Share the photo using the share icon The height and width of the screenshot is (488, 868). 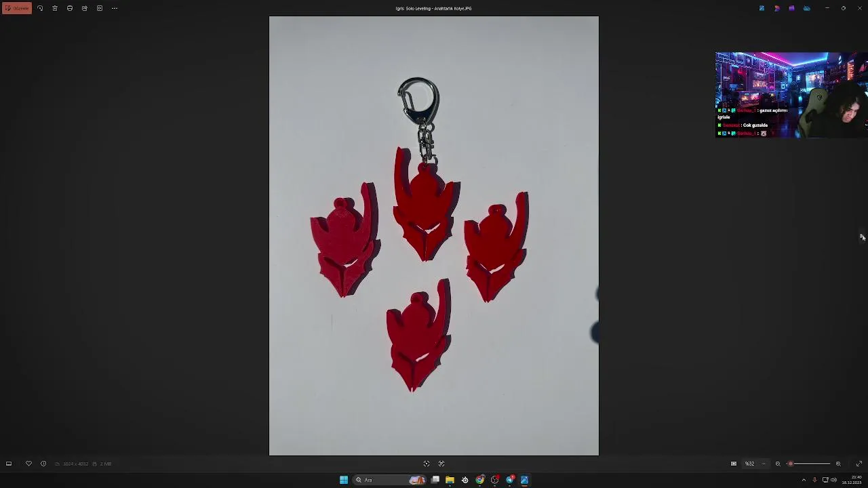[x=85, y=8]
